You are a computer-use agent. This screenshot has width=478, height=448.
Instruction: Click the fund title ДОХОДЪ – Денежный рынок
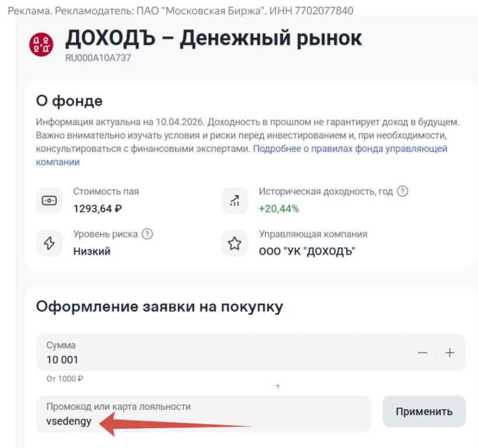tap(214, 38)
